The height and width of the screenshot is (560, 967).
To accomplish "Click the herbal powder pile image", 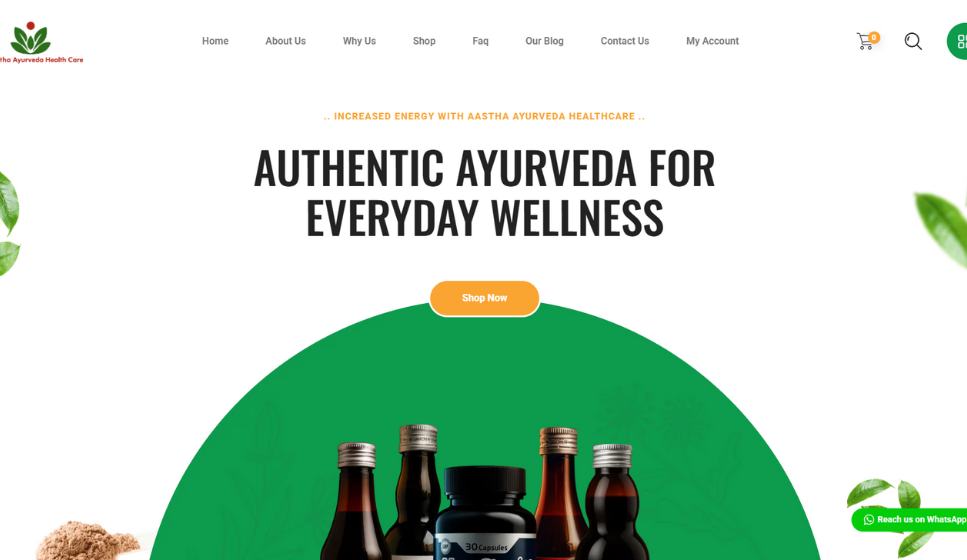I will tap(88, 540).
